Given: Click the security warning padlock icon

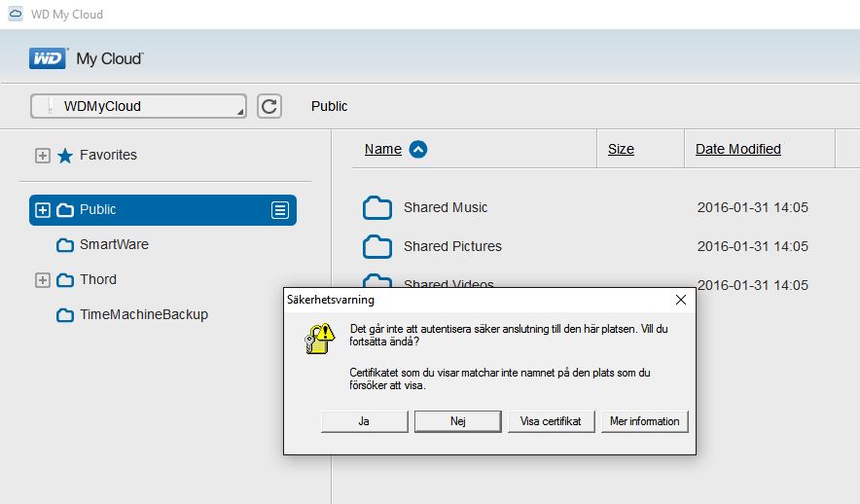Looking at the screenshot, I should (x=320, y=339).
